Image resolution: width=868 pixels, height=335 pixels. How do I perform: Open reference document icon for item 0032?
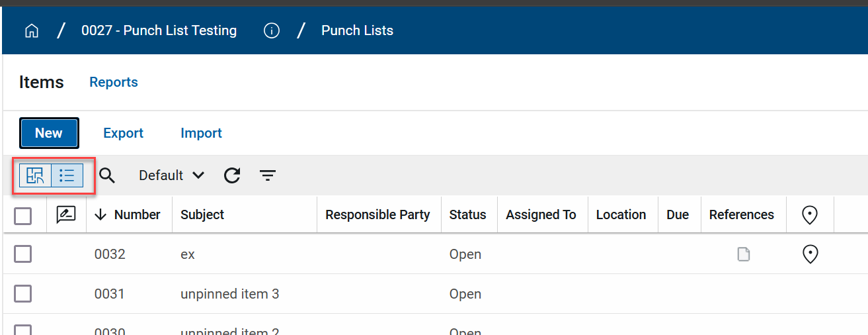pyautogui.click(x=744, y=254)
